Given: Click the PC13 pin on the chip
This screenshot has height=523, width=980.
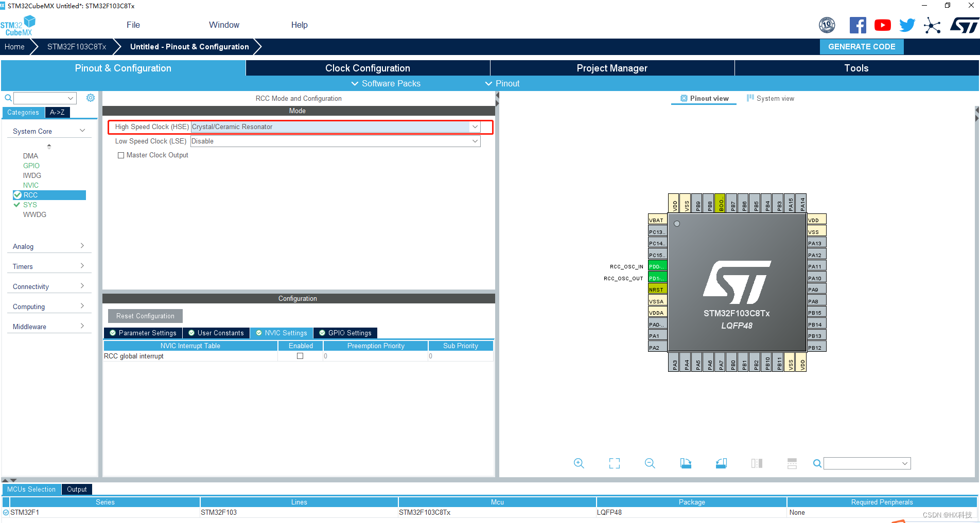Looking at the screenshot, I should click(x=657, y=232).
